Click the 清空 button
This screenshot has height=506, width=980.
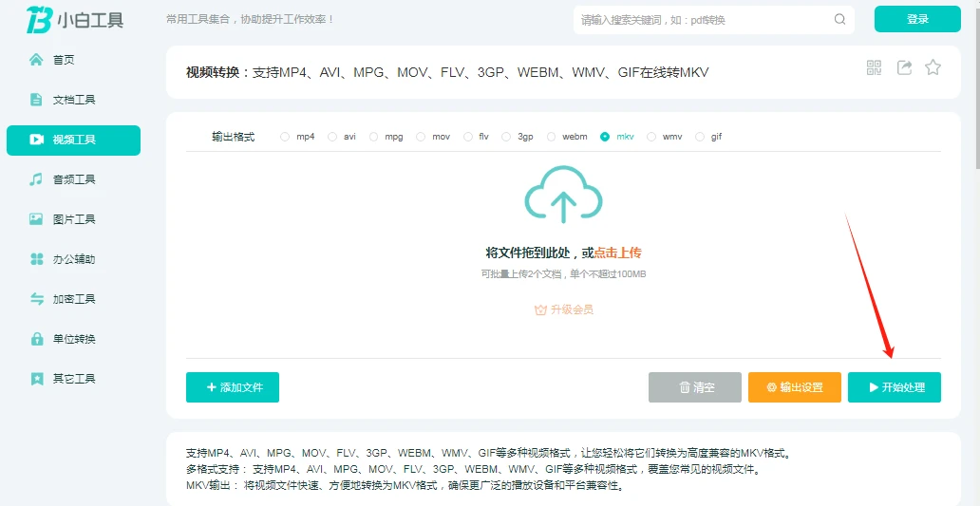[695, 387]
